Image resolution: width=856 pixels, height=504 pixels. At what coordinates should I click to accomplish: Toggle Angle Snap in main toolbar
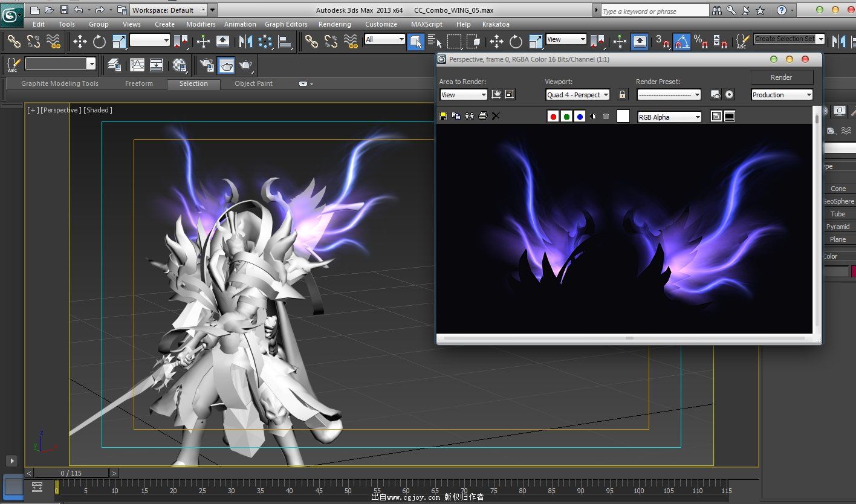click(x=682, y=41)
